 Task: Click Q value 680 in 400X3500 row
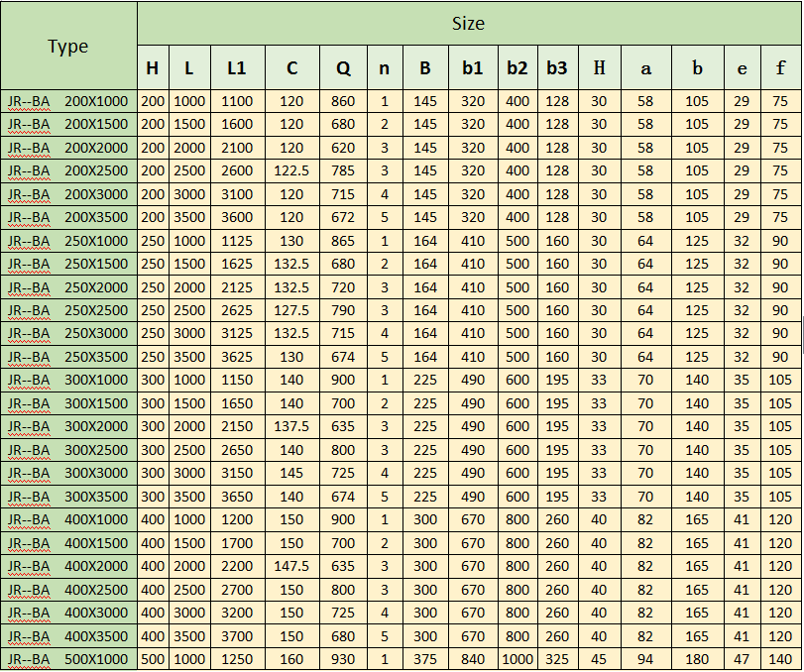click(343, 636)
